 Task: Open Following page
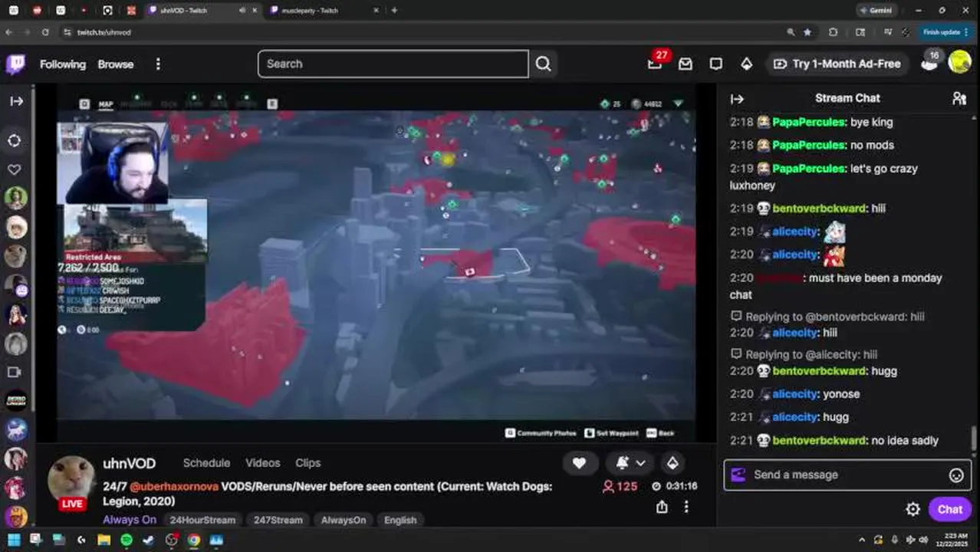pyautogui.click(x=63, y=64)
